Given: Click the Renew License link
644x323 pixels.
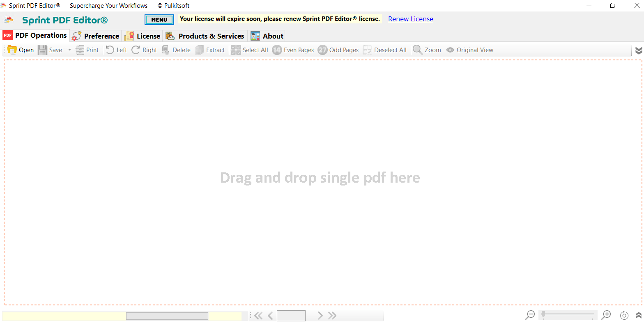Looking at the screenshot, I should coord(411,19).
